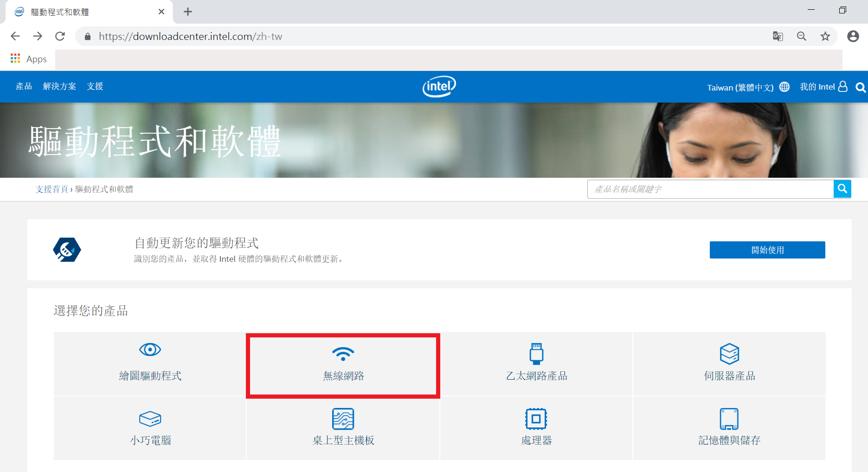
Task: Click the mini PC icon for 小巧電腦
Action: click(150, 419)
